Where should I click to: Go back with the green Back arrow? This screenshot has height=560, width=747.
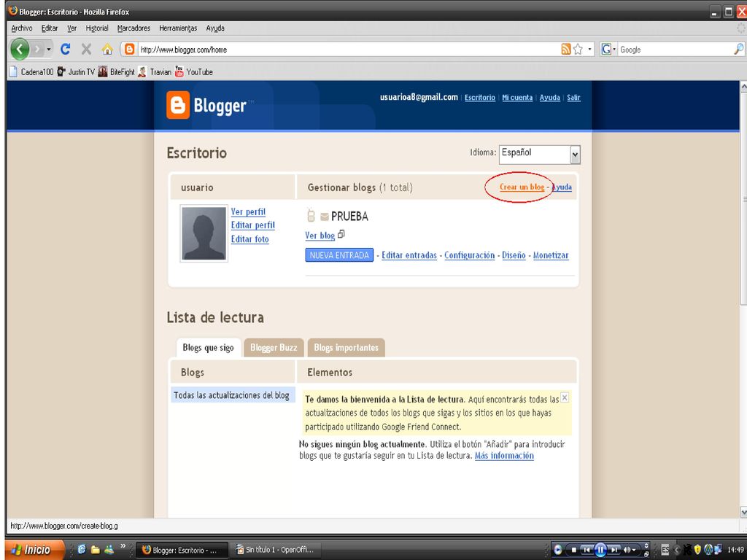20,49
